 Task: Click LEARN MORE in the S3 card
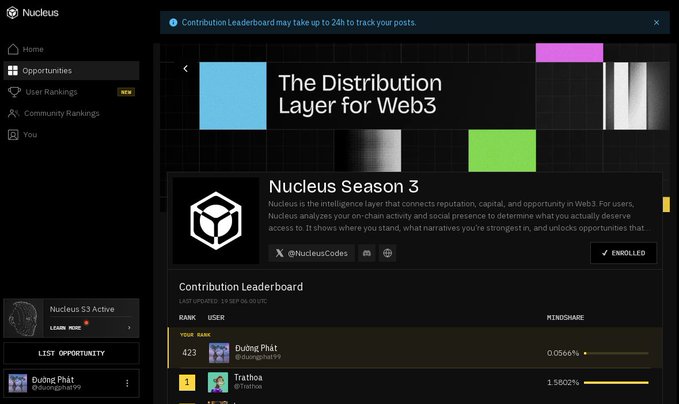[65, 328]
